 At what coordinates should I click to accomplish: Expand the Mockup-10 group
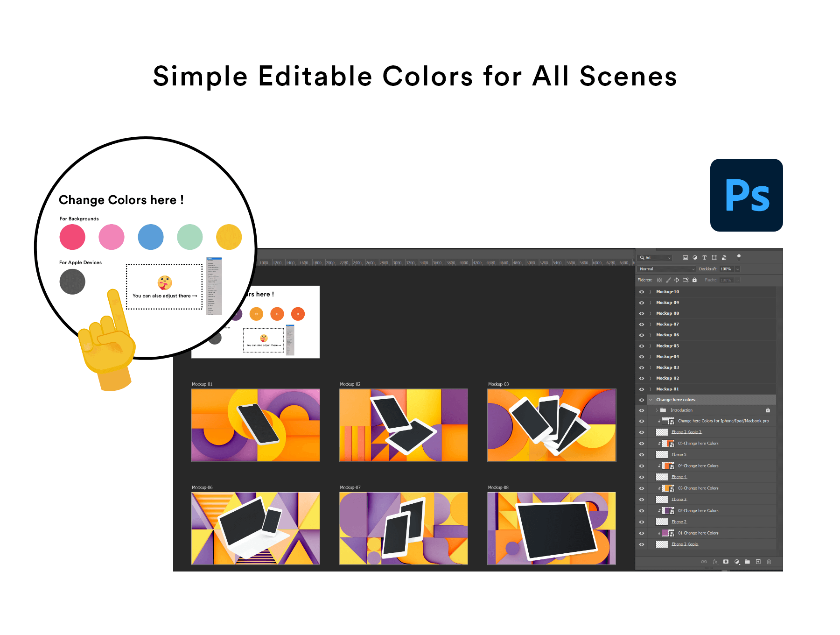point(651,292)
